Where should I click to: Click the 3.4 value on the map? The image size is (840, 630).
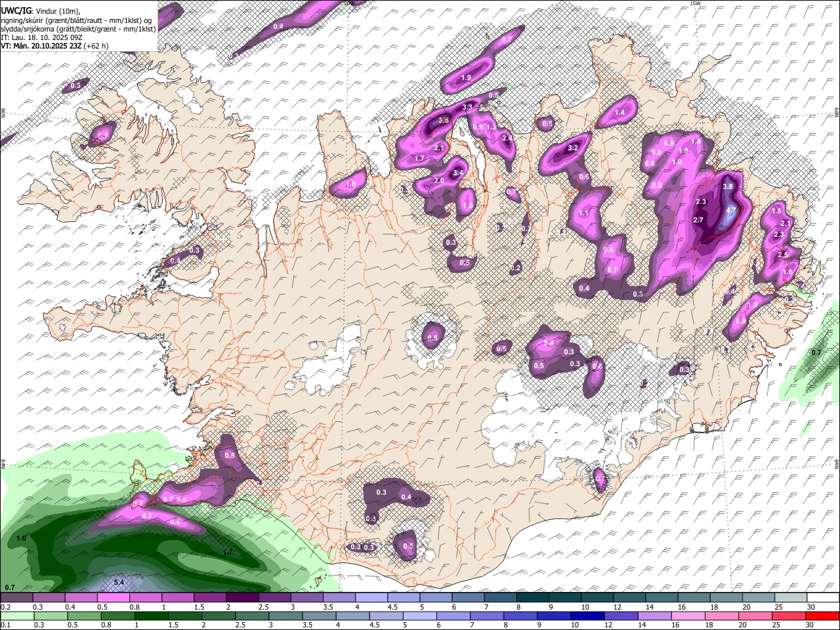click(458, 173)
